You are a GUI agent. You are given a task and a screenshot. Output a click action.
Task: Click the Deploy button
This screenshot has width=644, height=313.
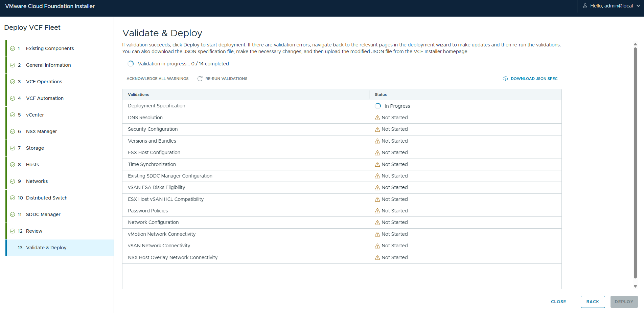coord(624,302)
